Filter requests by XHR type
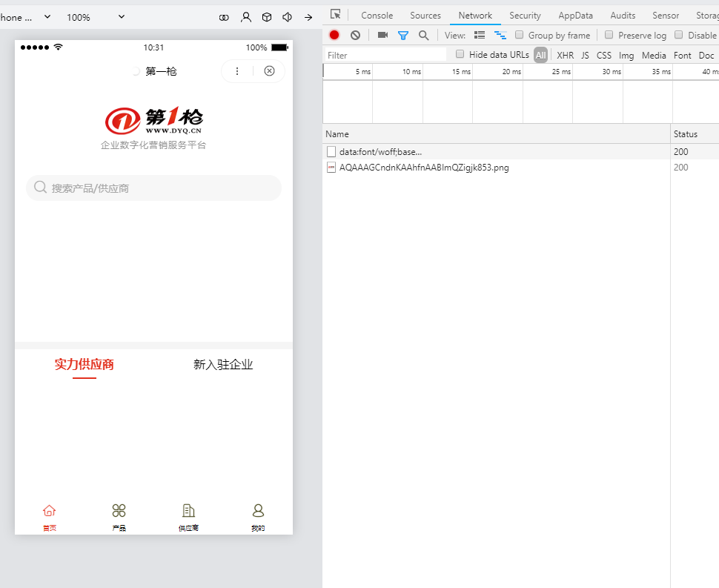This screenshot has height=588, width=719. click(565, 55)
